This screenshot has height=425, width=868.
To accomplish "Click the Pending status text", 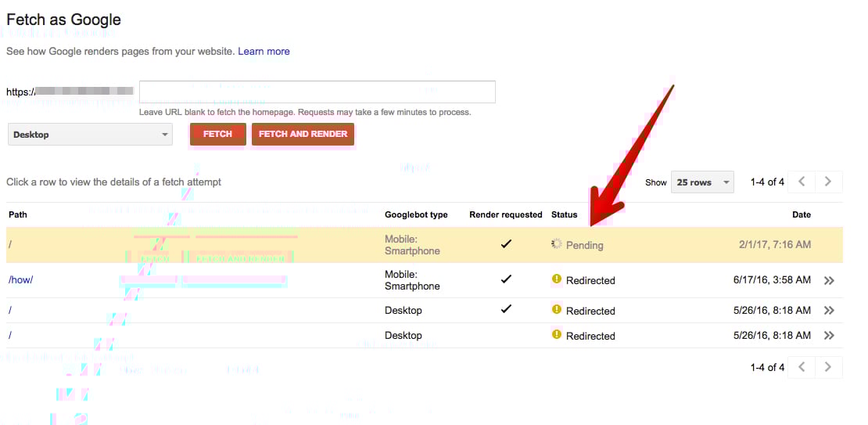I will click(x=585, y=246).
